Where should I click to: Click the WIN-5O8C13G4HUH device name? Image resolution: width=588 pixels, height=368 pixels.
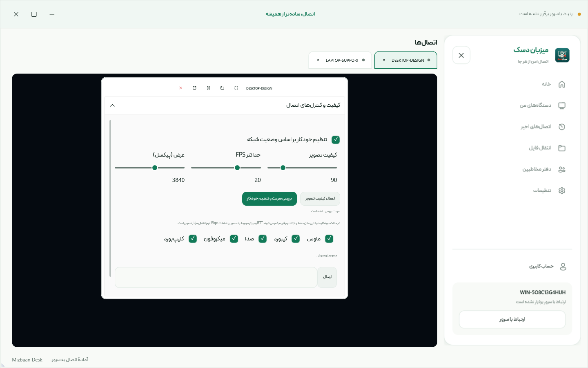543,292
